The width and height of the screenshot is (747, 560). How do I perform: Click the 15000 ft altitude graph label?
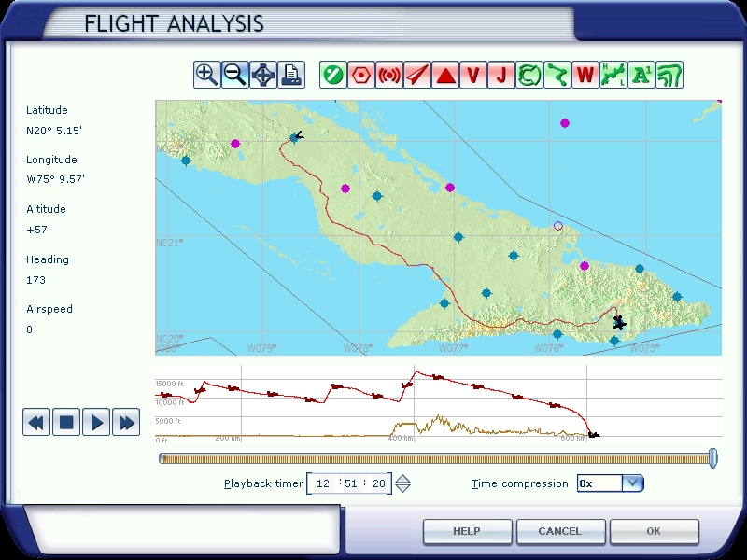tap(169, 384)
